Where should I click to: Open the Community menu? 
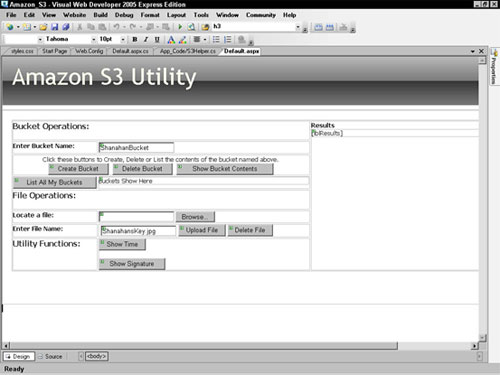pos(261,15)
